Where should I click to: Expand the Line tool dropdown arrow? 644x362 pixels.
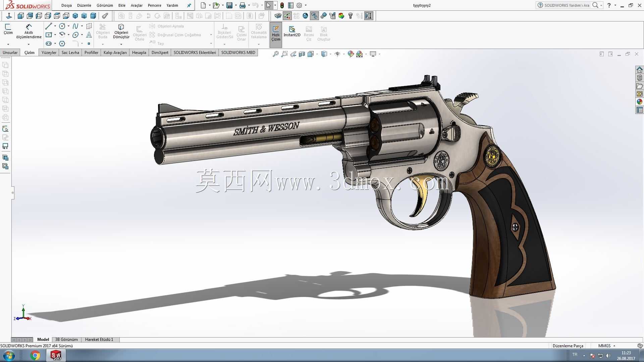point(55,26)
